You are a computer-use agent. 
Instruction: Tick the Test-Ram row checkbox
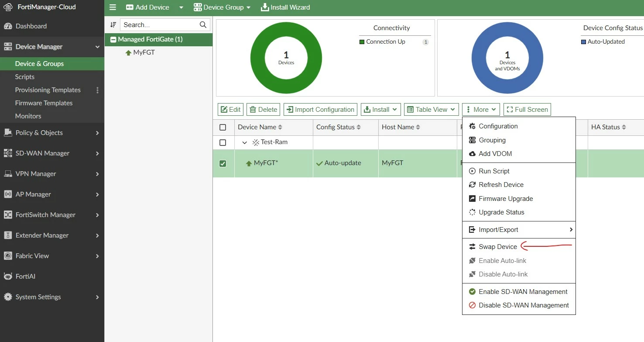[x=223, y=143]
